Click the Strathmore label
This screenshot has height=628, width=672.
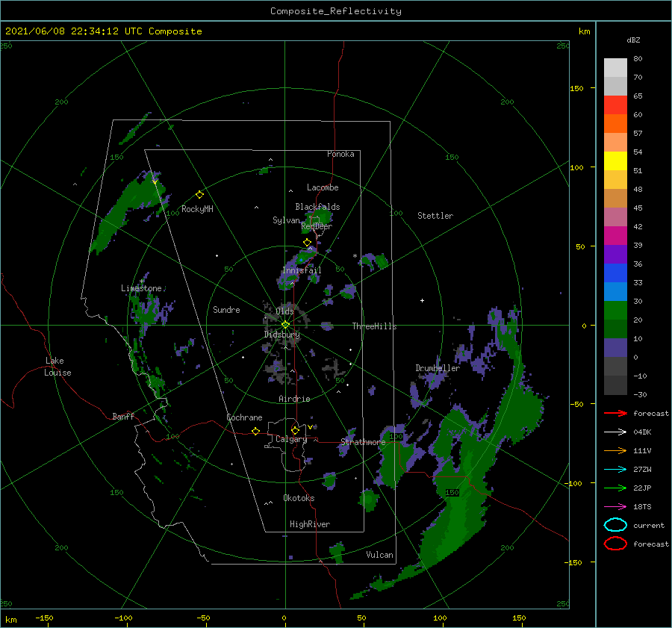tap(363, 442)
